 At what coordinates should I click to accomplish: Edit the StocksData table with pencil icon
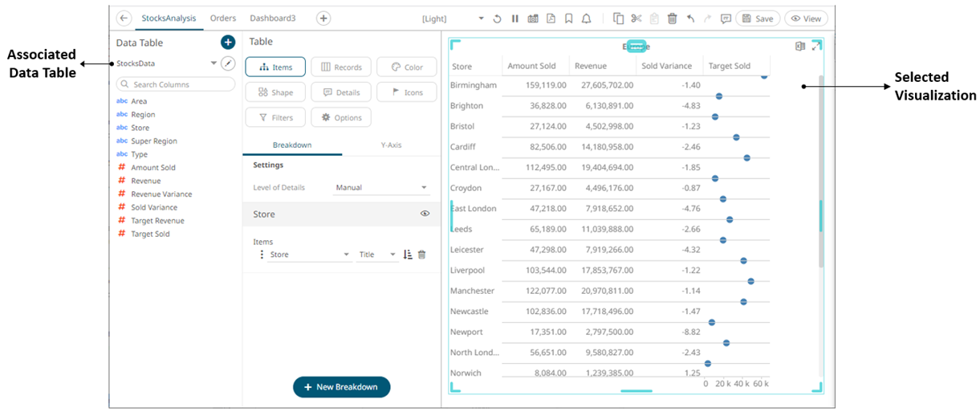pos(228,63)
